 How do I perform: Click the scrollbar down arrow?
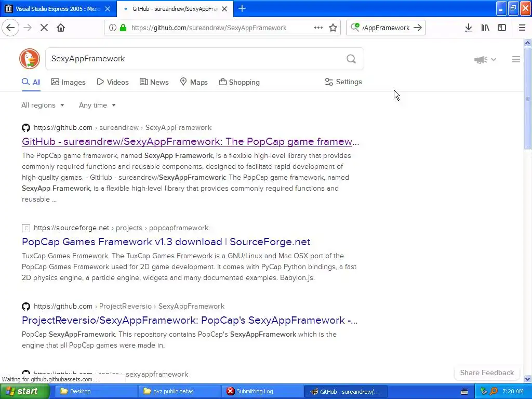point(527,379)
